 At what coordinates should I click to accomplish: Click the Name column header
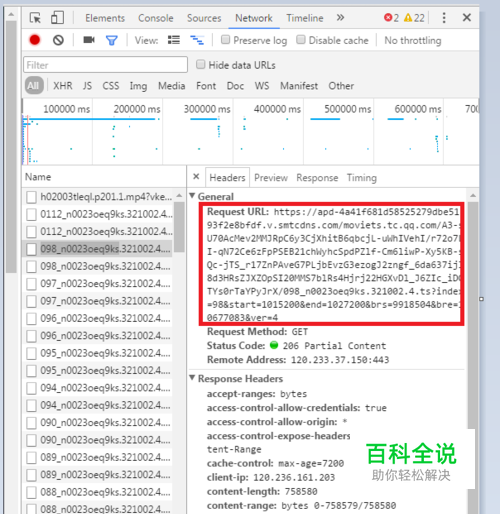(38, 177)
